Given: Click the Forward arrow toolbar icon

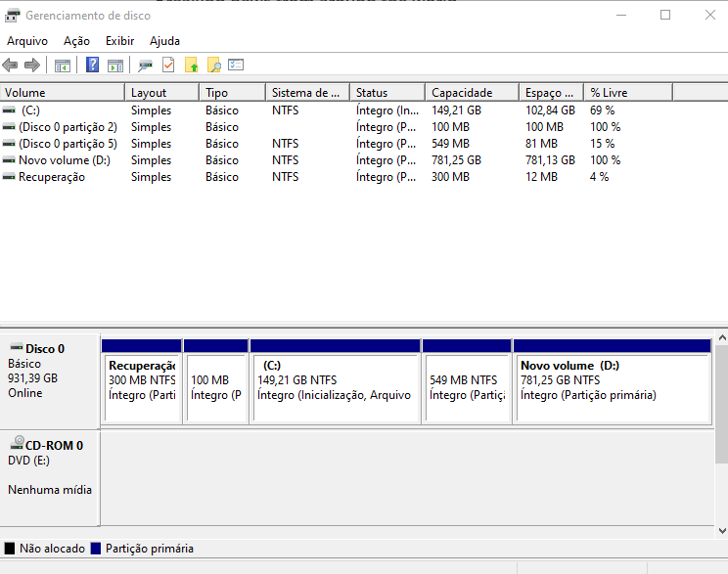Looking at the screenshot, I should tap(32, 65).
